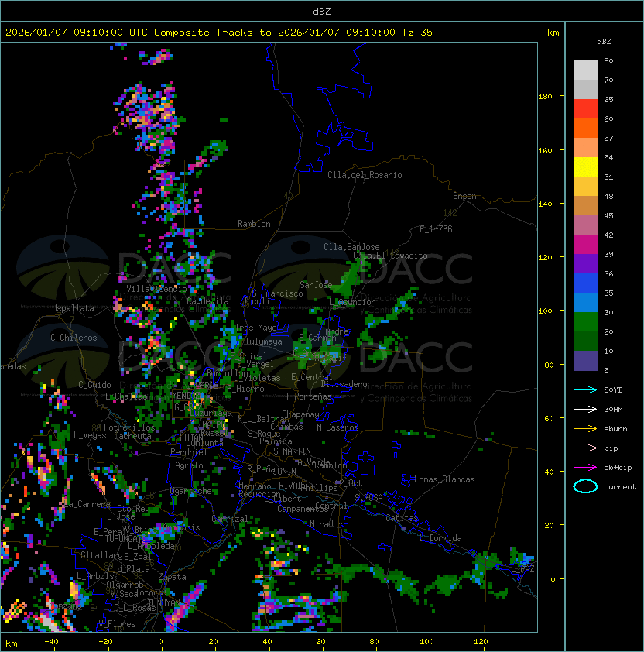Viewport: 644px width, 652px height.
Task: Click the 'V_Flores' place label
Action: coord(117,624)
